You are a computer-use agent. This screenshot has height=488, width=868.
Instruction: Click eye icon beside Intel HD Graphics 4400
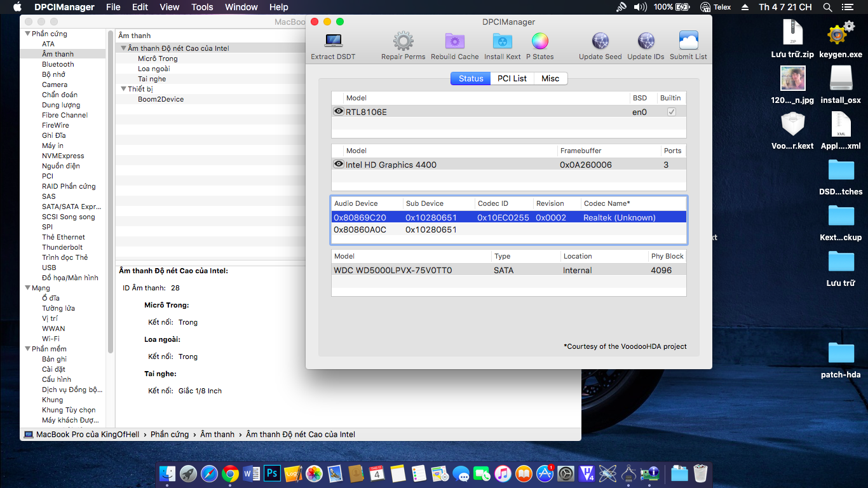339,164
